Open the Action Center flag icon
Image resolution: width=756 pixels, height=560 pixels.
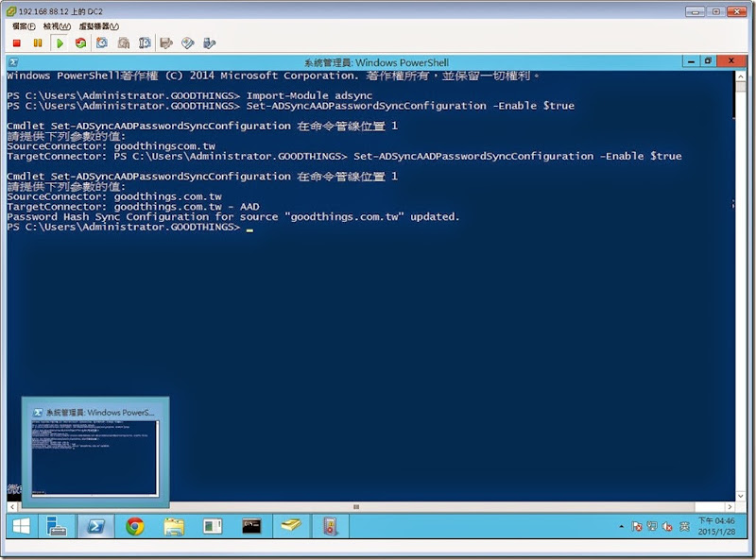pos(636,526)
